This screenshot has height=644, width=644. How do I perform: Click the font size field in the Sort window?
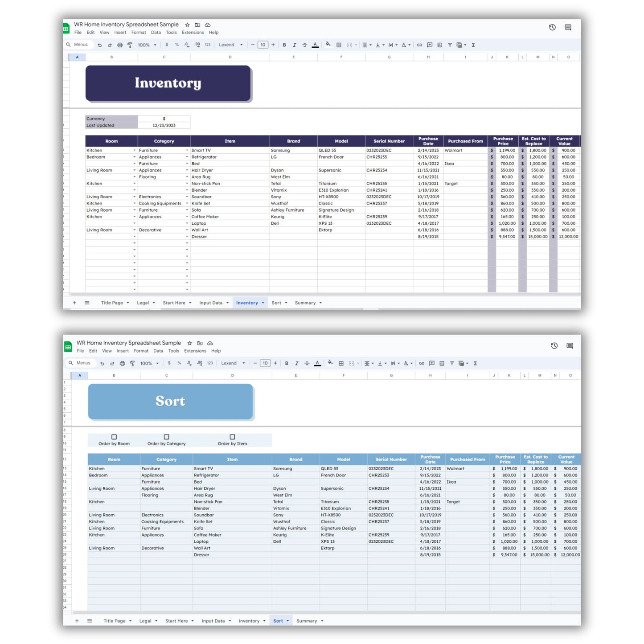[265, 363]
